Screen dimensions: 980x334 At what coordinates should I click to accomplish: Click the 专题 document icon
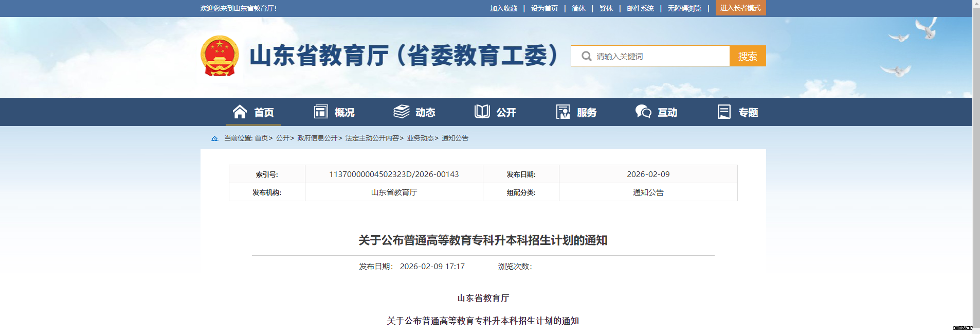(724, 112)
